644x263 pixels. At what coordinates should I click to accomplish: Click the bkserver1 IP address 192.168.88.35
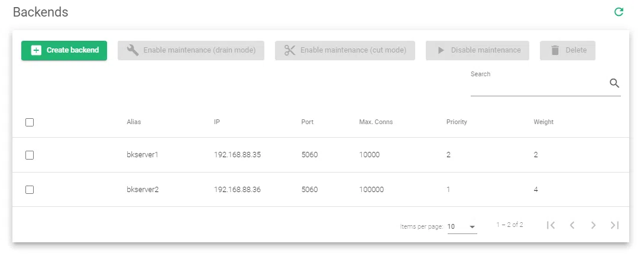(237, 155)
